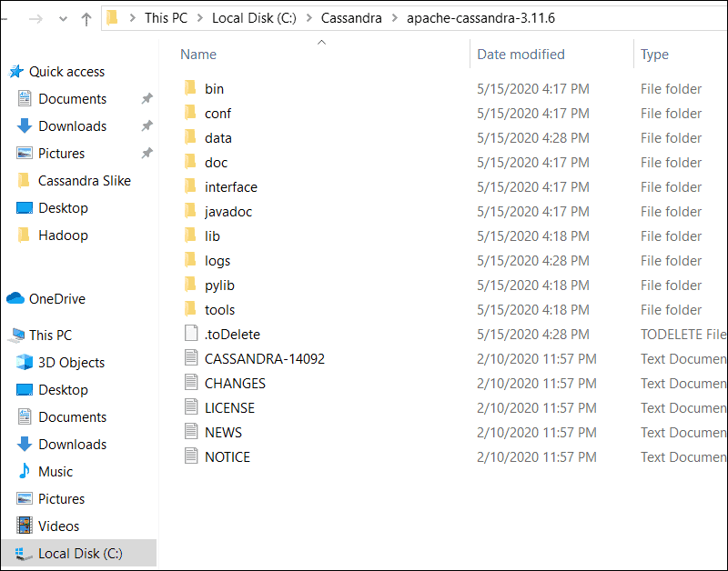Navigate to This PC in the address bar
Image resolution: width=728 pixels, height=571 pixels.
pos(166,18)
